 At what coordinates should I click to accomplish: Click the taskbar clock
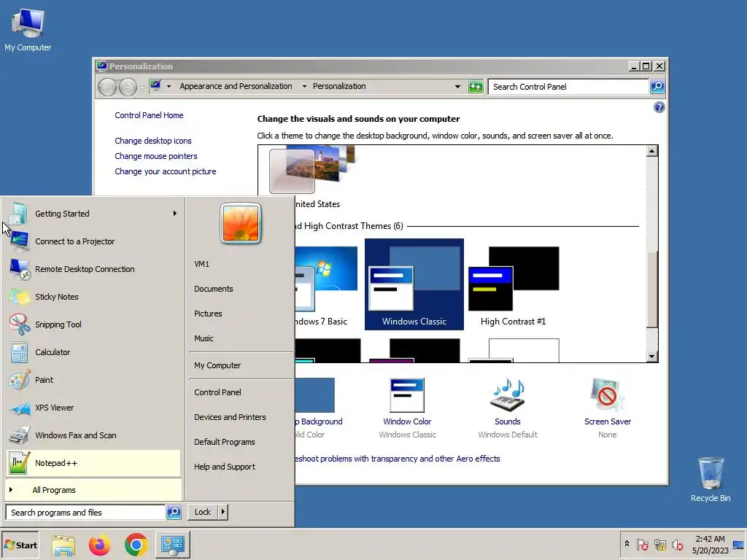point(710,545)
